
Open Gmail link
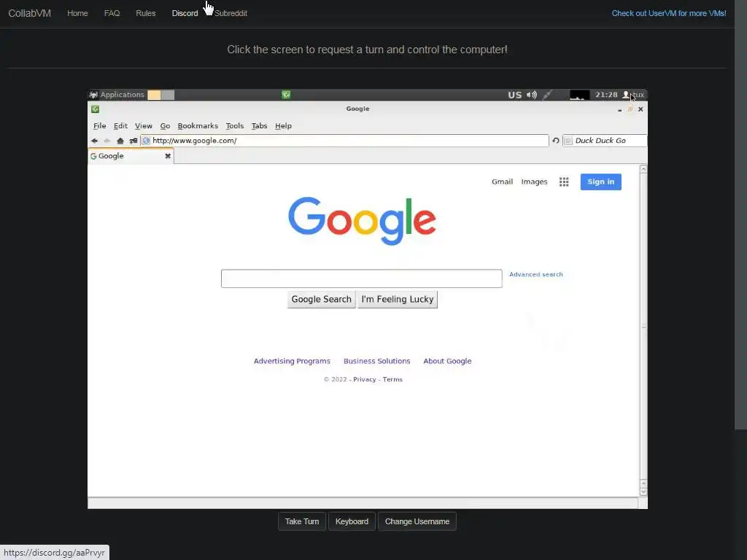pos(502,182)
